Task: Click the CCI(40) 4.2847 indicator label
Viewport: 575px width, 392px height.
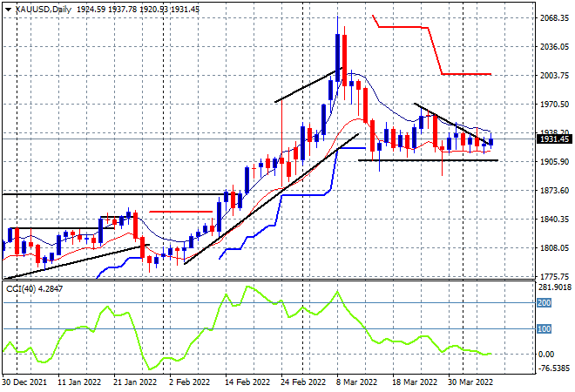Action: click(35, 289)
